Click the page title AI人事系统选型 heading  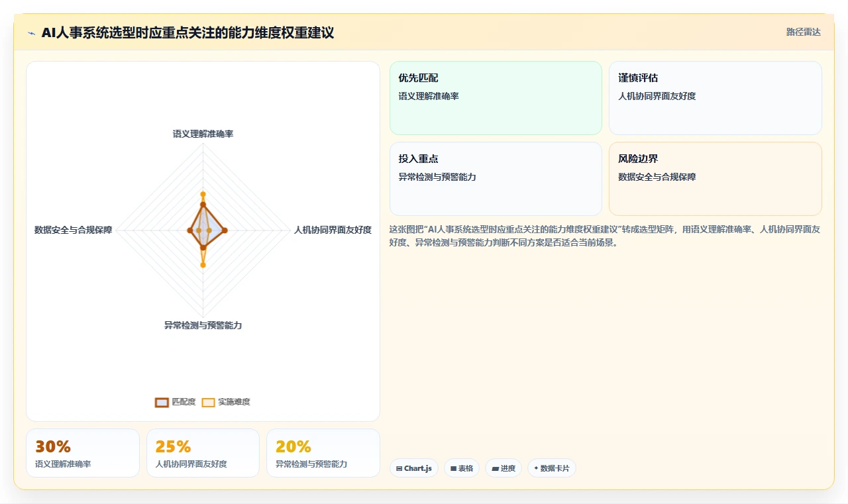pyautogui.click(x=187, y=32)
